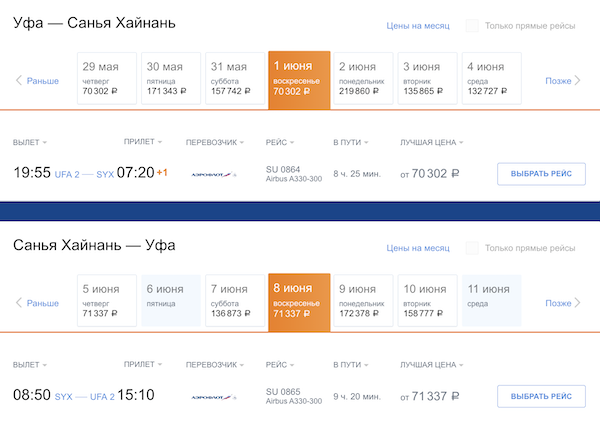This screenshot has height=421, width=600.
Task: Click the left arrow next to first Раньше
Action: pos(18,80)
